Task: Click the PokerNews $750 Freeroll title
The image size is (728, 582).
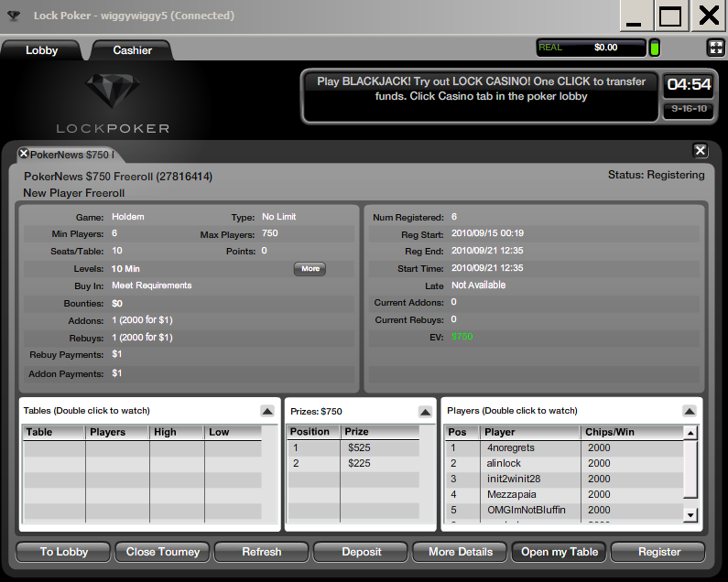Action: [118, 177]
